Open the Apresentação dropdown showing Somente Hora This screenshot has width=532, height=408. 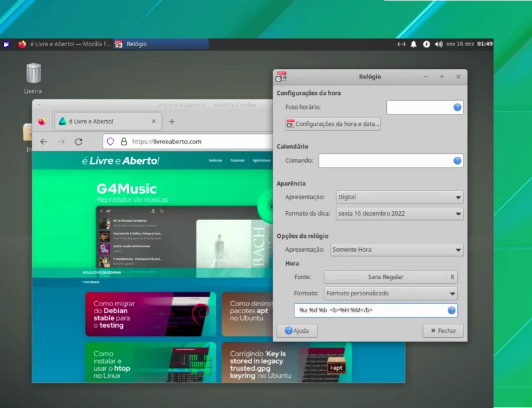pos(396,250)
